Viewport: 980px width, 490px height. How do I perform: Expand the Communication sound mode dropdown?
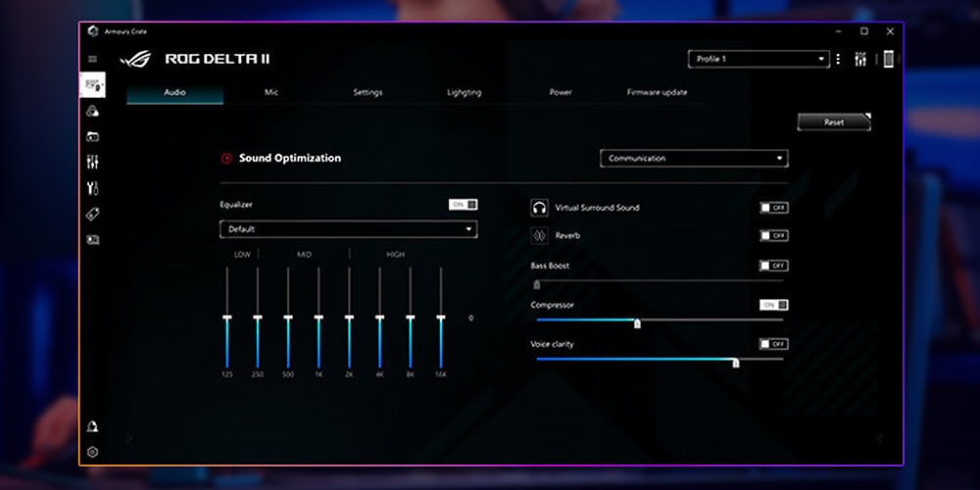(x=694, y=159)
